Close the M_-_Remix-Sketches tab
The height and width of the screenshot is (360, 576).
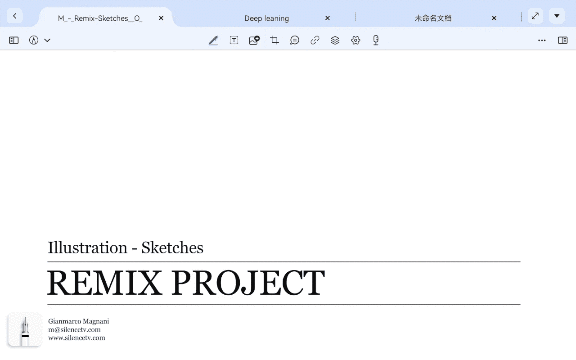click(161, 18)
